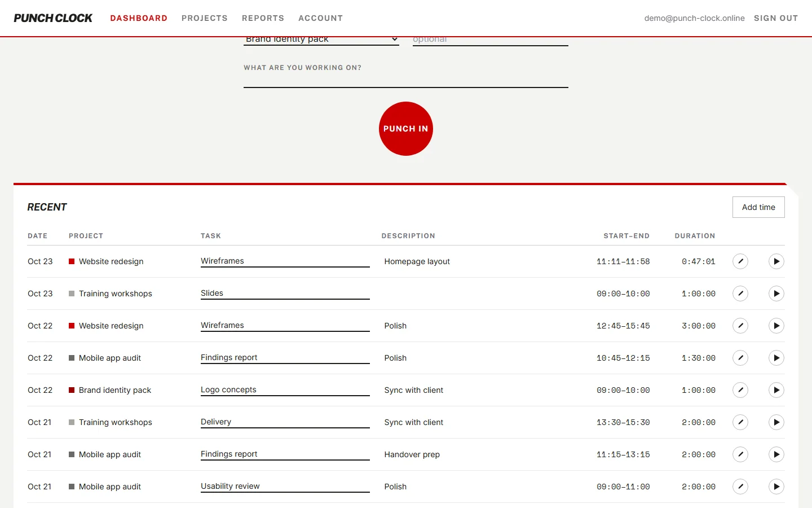This screenshot has height=508, width=812.
Task: Click the Slides task field
Action: click(285, 294)
